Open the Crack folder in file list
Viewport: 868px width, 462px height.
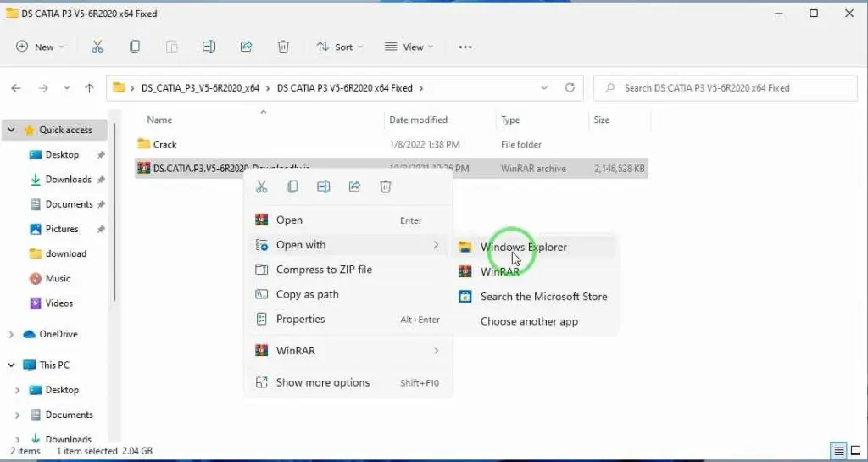(164, 144)
